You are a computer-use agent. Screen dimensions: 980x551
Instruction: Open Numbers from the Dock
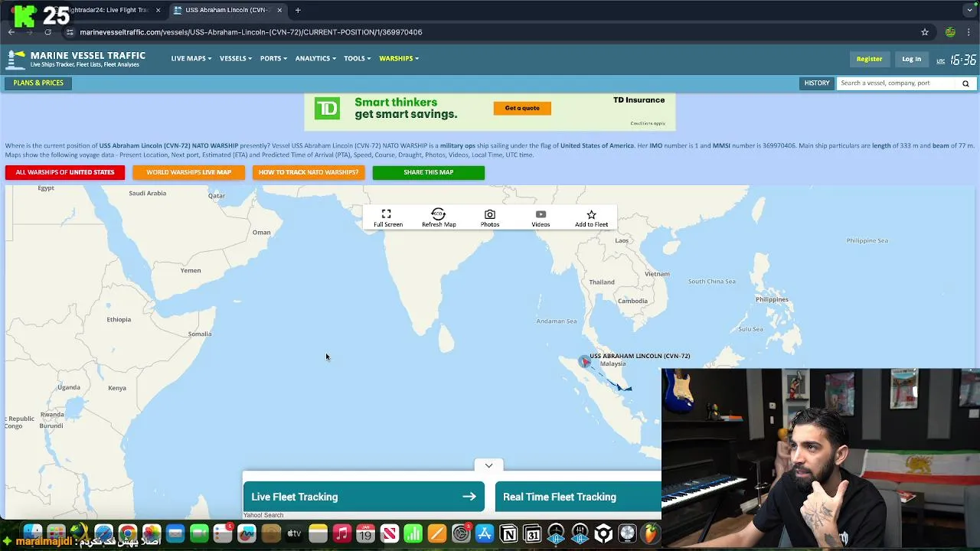[413, 533]
